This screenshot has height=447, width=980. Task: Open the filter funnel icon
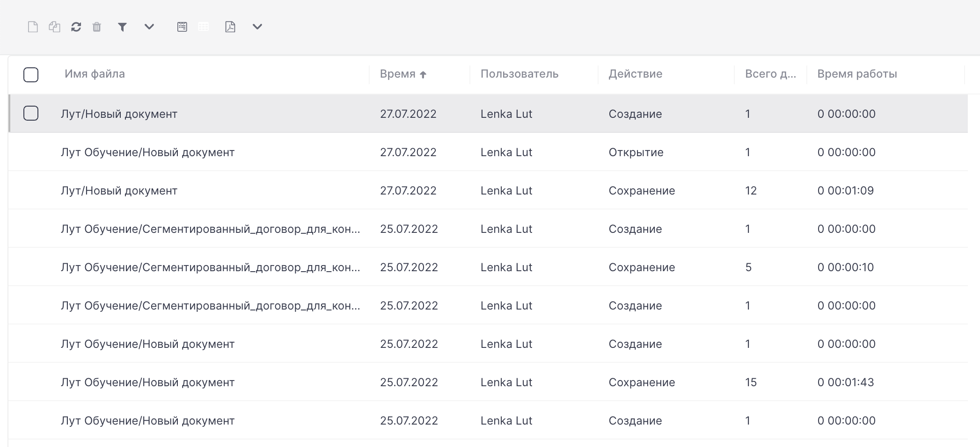pyautogui.click(x=122, y=27)
